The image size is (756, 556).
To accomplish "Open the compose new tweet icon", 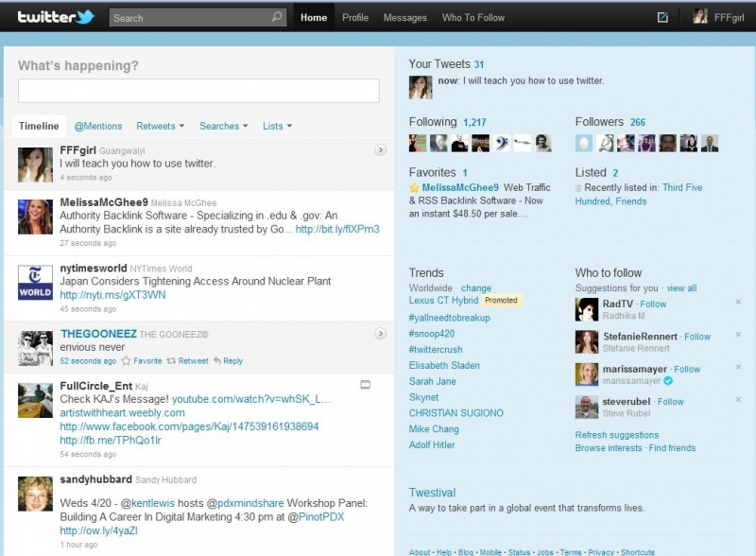I will click(x=662, y=17).
